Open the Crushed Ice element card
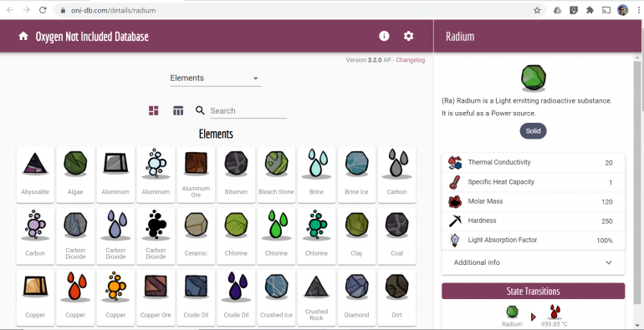644x330 pixels. tap(276, 297)
